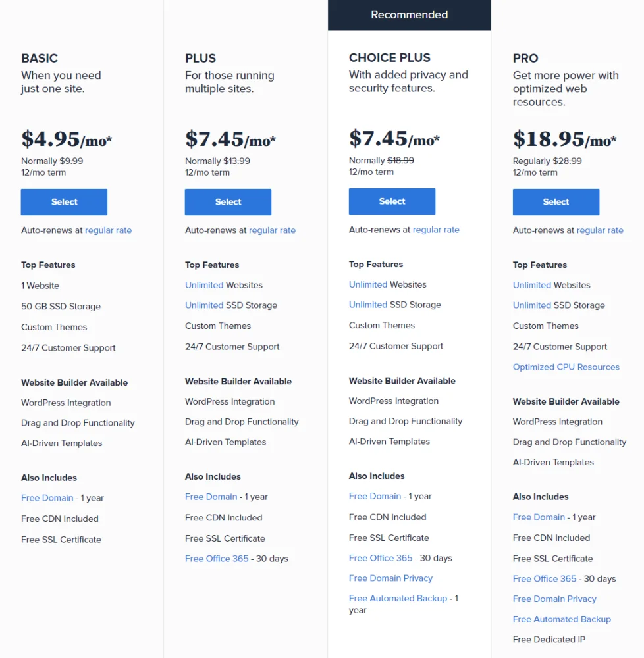
Task: Open Free Office 365 link in Pro plan
Action: point(545,579)
